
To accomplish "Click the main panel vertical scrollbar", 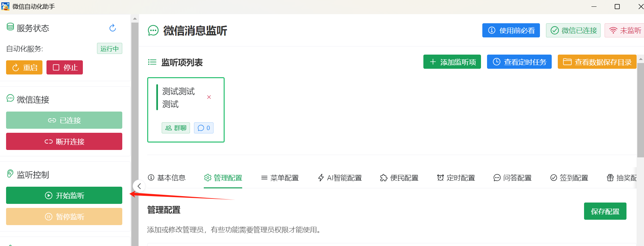I will 640,110.
